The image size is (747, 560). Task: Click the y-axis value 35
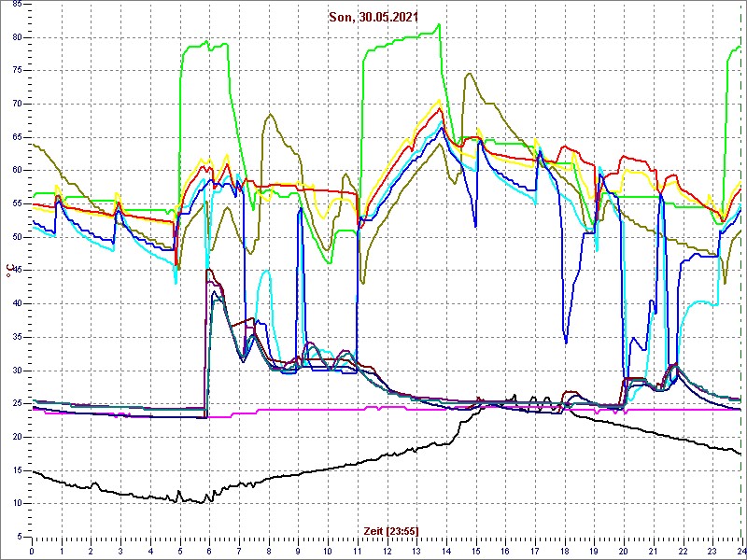(17, 337)
